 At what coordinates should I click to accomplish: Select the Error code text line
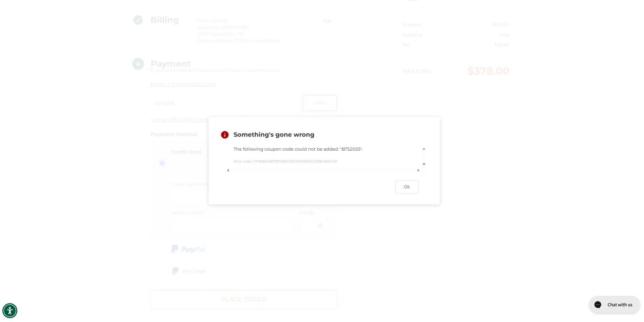pyautogui.click(x=286, y=161)
